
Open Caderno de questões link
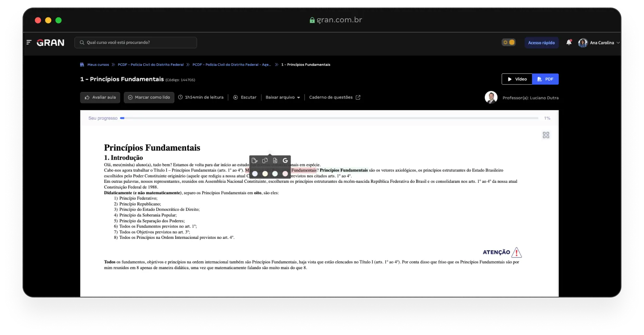tap(335, 98)
